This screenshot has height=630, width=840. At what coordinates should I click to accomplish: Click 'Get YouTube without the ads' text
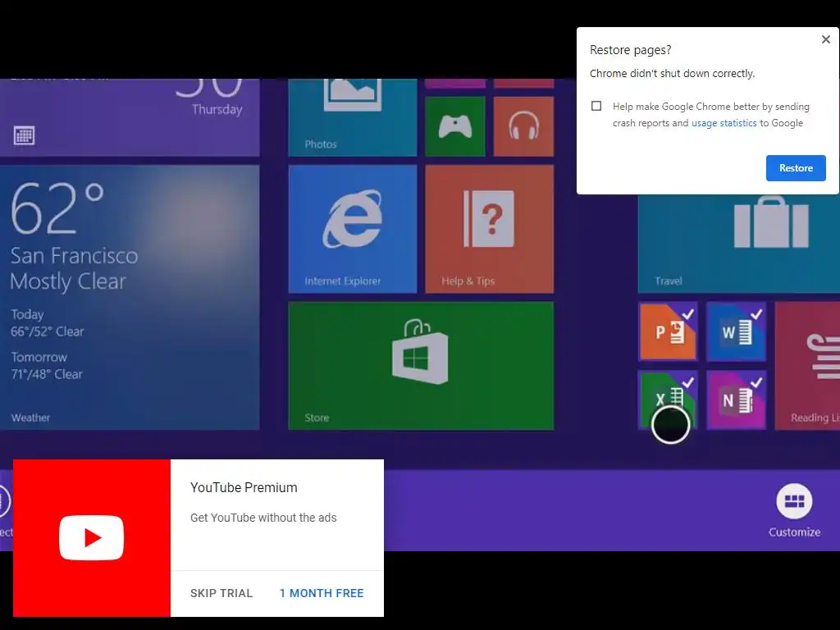(263, 518)
